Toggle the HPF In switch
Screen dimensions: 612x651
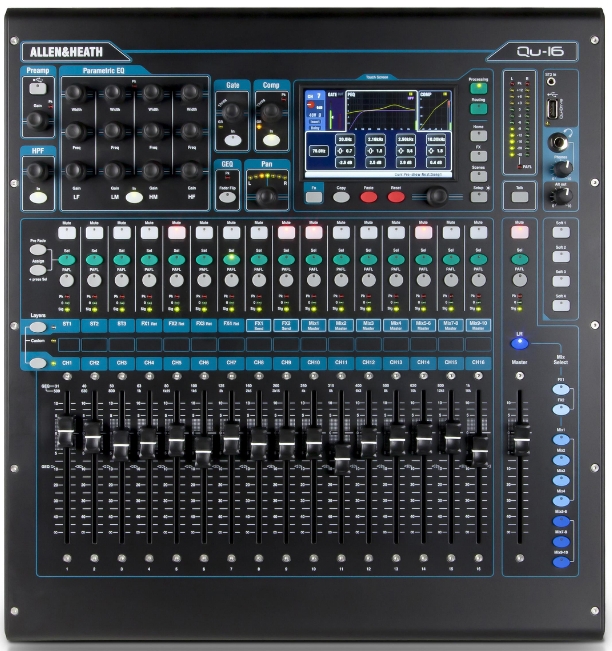(x=38, y=198)
